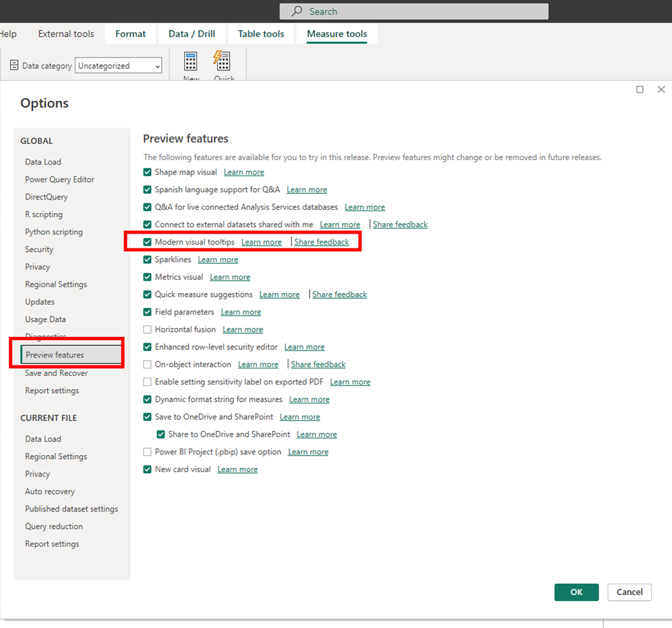
Task: Click the Quick measure lightning icon
Action: [222, 61]
